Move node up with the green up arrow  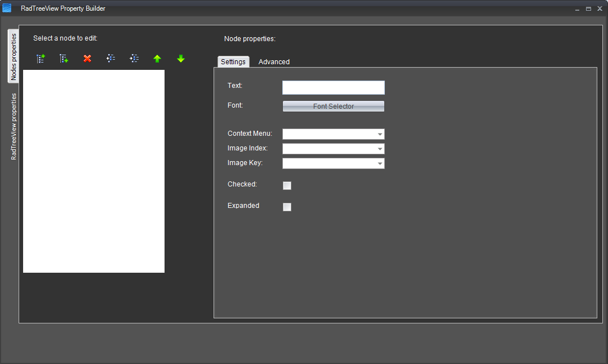pos(157,59)
